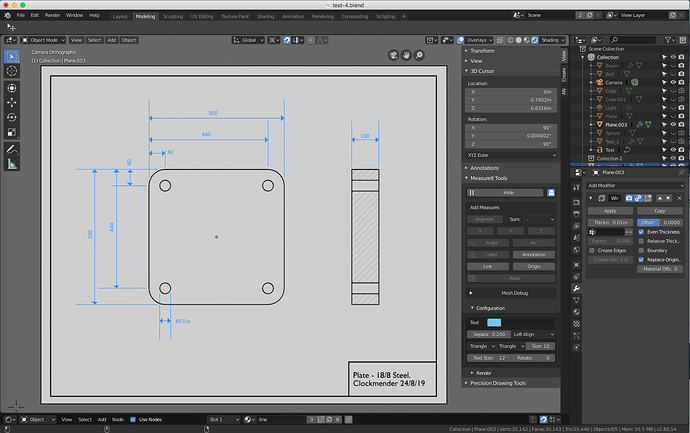Click the Annotation button in Add Measures
The width and height of the screenshot is (690, 433).
(534, 254)
